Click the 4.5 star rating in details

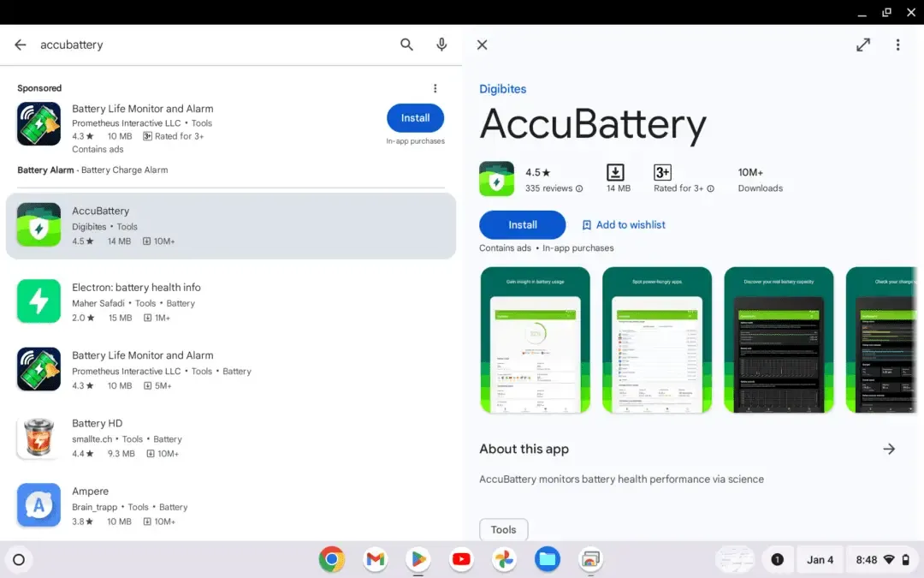coord(537,173)
